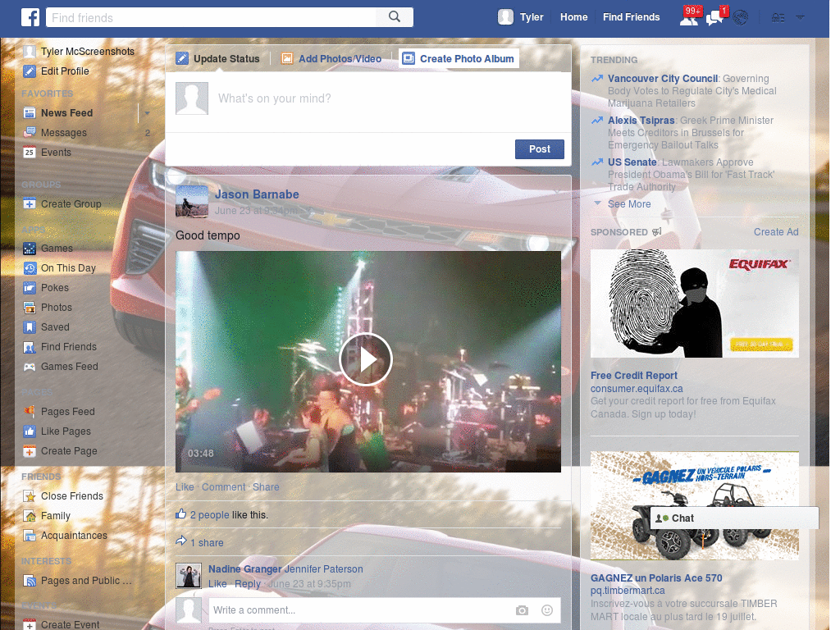Open the Messages icon with 1 notification
Screen dimensions: 840x630
pos(713,16)
